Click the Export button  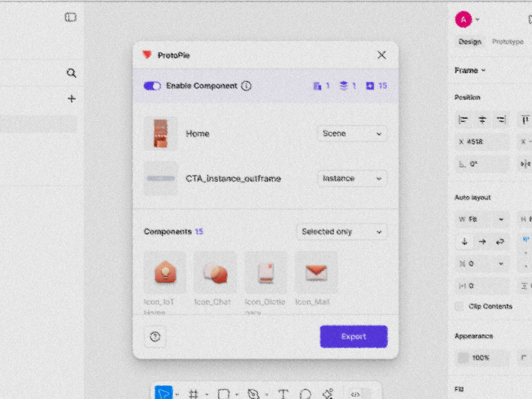(353, 336)
